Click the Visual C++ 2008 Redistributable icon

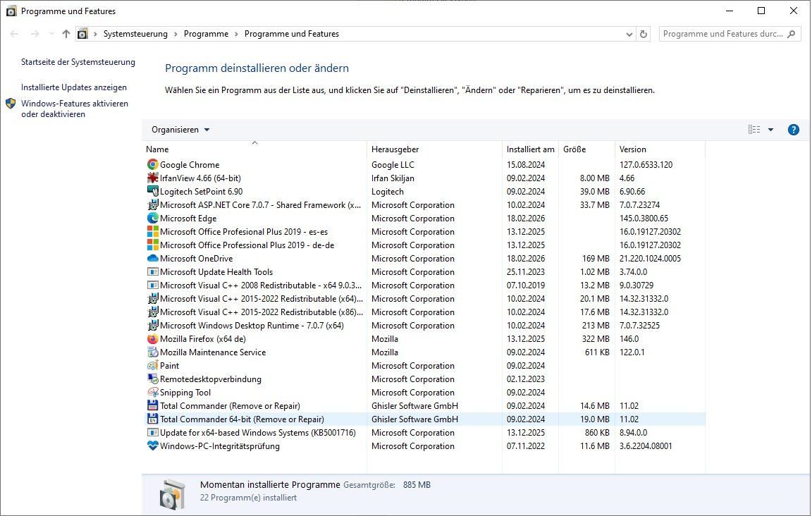(x=153, y=285)
